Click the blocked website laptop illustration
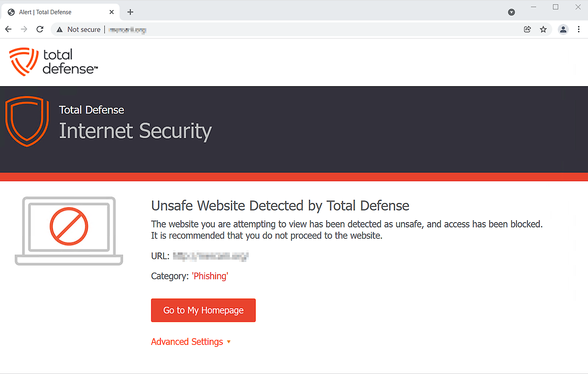Viewport: 588px width, 374px height. 68,230
